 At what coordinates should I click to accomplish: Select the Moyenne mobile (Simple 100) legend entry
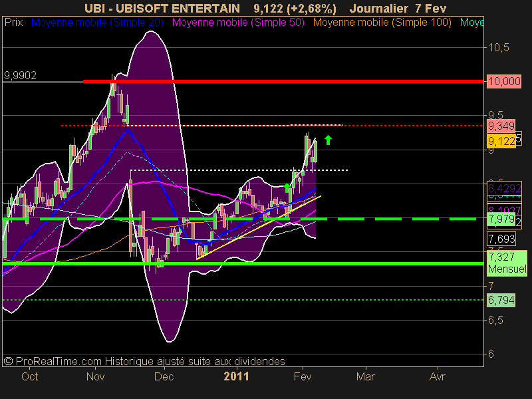(382, 23)
